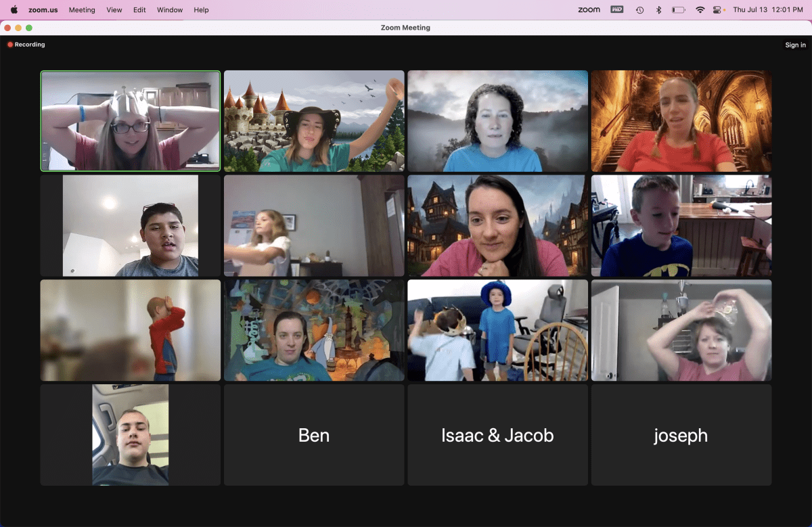
Task: Expand the Window menu
Action: (x=170, y=9)
